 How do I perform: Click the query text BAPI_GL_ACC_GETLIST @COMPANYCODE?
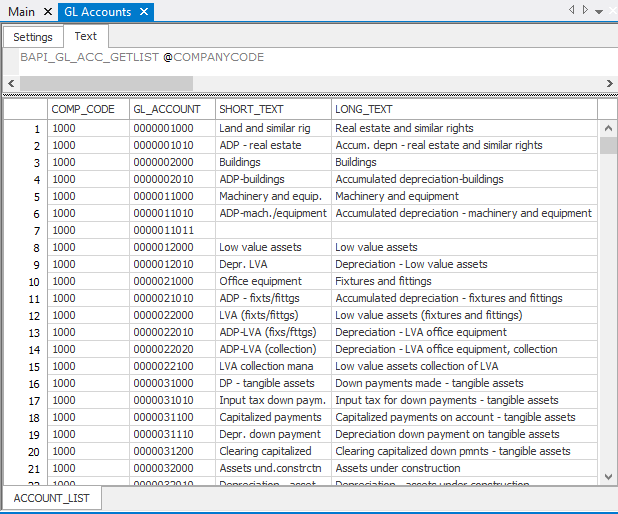point(142,57)
